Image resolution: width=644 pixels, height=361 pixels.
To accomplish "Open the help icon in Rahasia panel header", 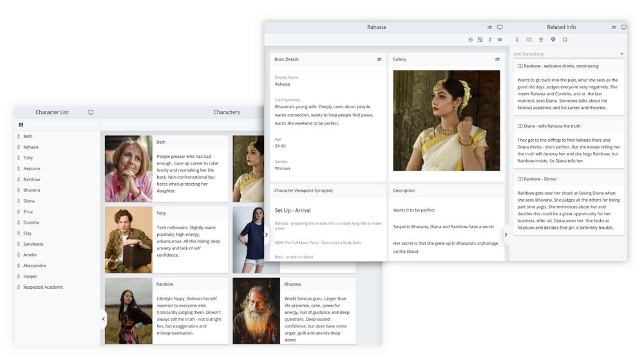I will tap(489, 27).
